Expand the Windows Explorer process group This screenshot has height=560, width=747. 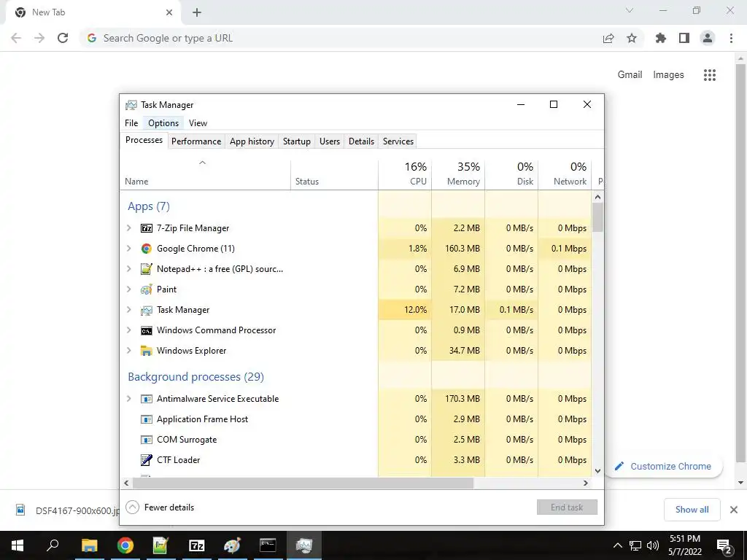(128, 351)
